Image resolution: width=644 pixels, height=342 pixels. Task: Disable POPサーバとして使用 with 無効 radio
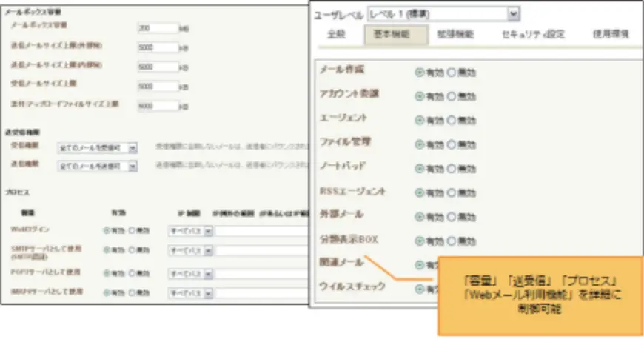pos(132,274)
